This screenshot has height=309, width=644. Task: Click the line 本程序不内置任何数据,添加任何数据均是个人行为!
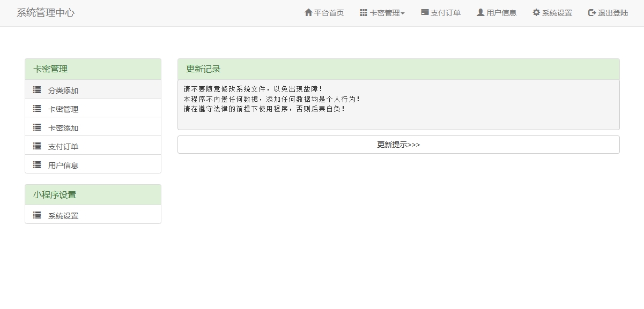click(272, 99)
